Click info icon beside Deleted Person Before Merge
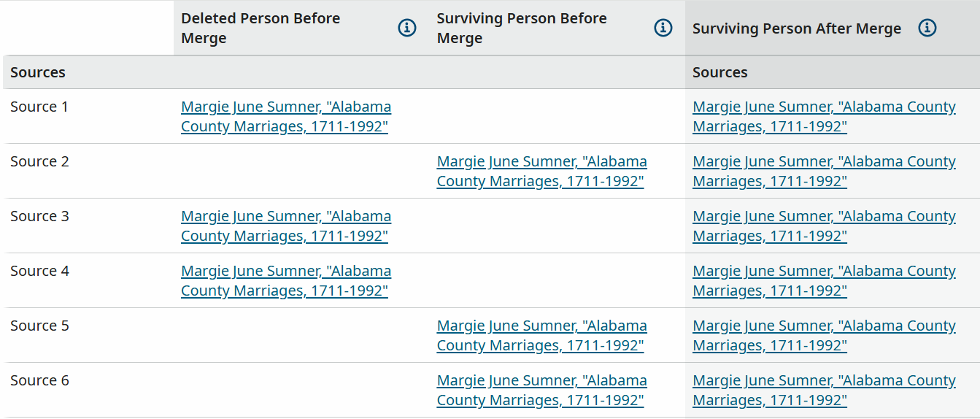 point(407,28)
